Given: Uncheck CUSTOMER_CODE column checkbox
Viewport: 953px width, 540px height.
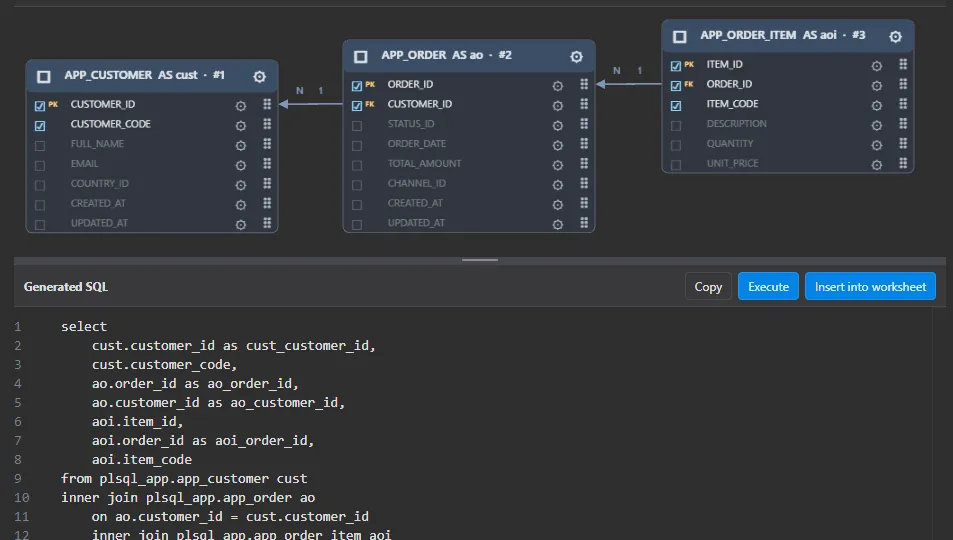Looking at the screenshot, I should point(40,126).
